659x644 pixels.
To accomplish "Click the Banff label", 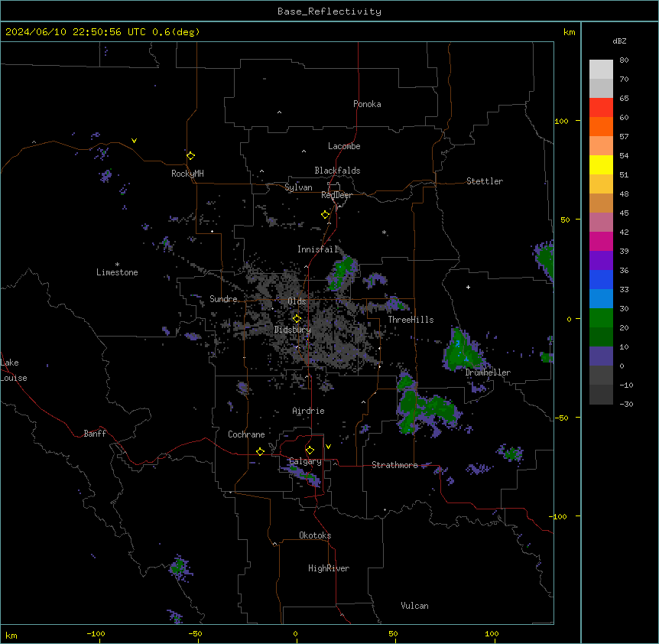I will pyautogui.click(x=95, y=434).
